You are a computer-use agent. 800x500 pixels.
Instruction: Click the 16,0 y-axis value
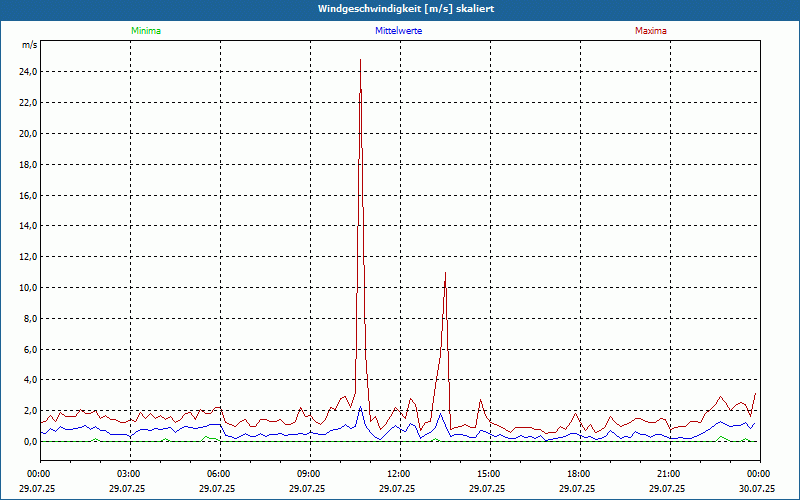[x=29, y=195]
